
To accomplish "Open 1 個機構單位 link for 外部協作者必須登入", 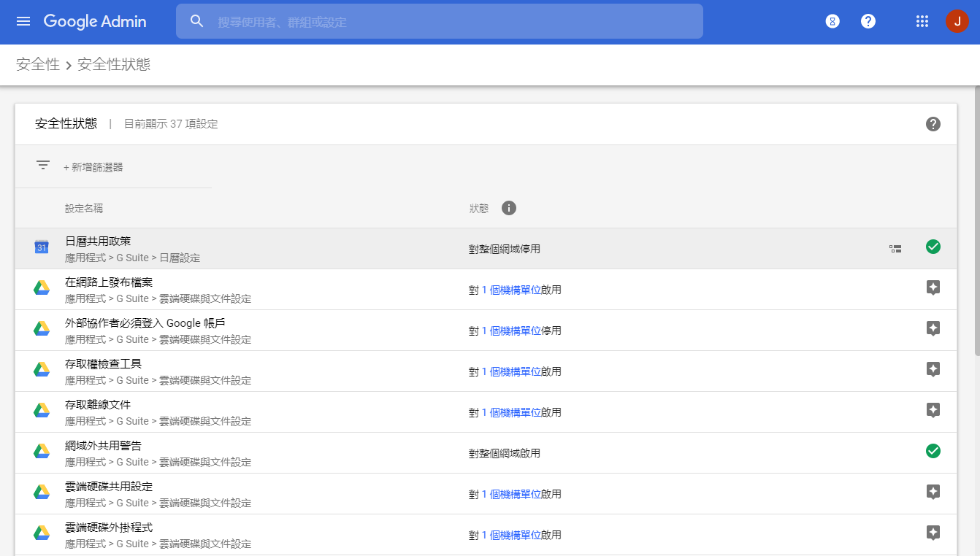I will click(511, 331).
